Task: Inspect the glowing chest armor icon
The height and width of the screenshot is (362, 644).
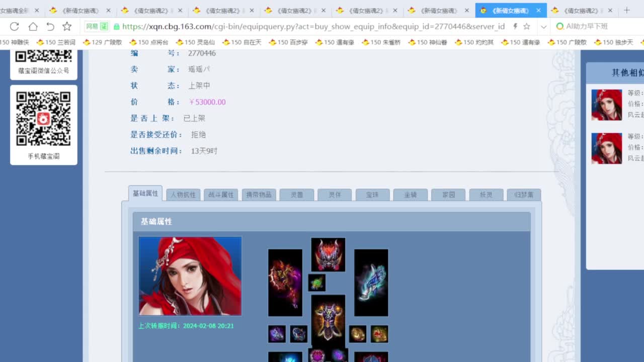Action: point(328,321)
